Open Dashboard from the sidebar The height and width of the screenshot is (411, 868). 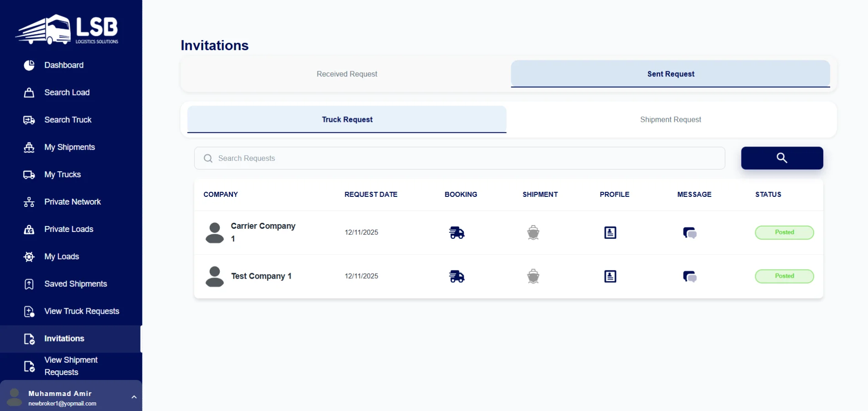(x=64, y=65)
